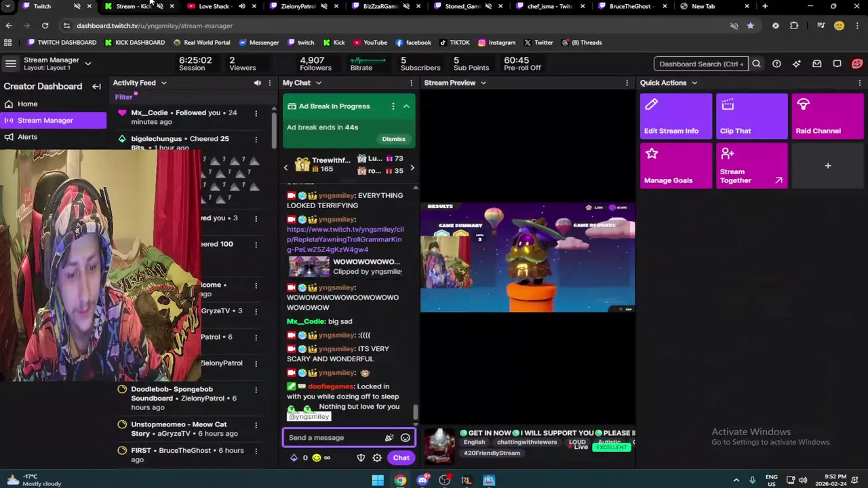Open the whispers chat bubble icon
Viewport: 868px width, 488px height.
click(837, 64)
